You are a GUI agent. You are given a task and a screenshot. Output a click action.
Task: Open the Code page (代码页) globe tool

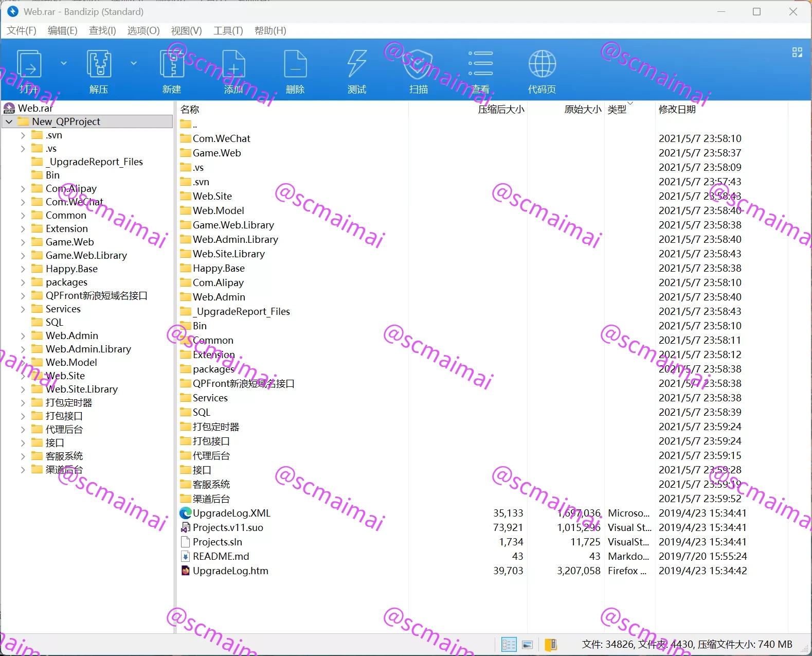[x=542, y=64]
